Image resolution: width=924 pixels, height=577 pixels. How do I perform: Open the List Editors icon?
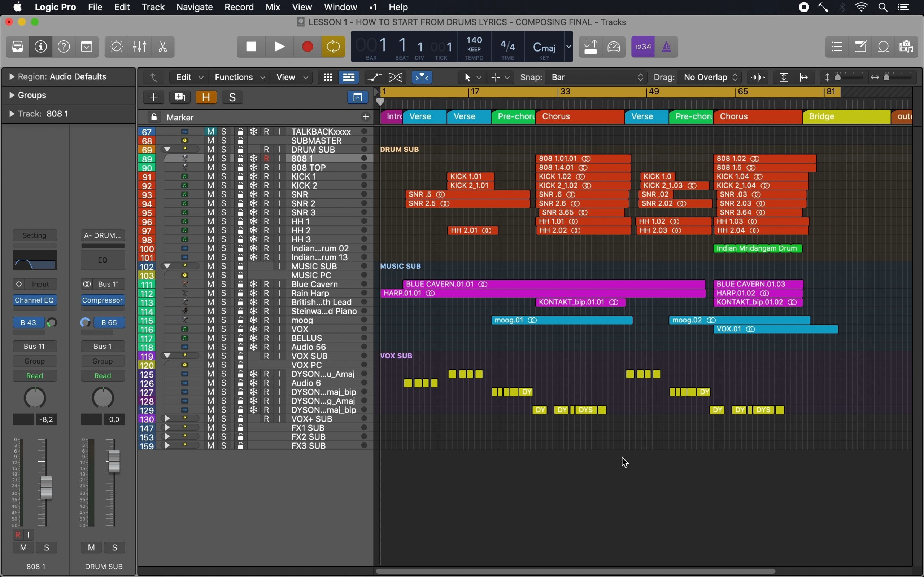click(x=837, y=47)
